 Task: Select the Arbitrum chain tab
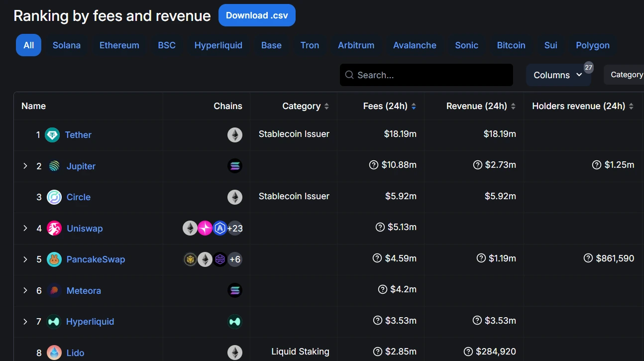point(356,45)
